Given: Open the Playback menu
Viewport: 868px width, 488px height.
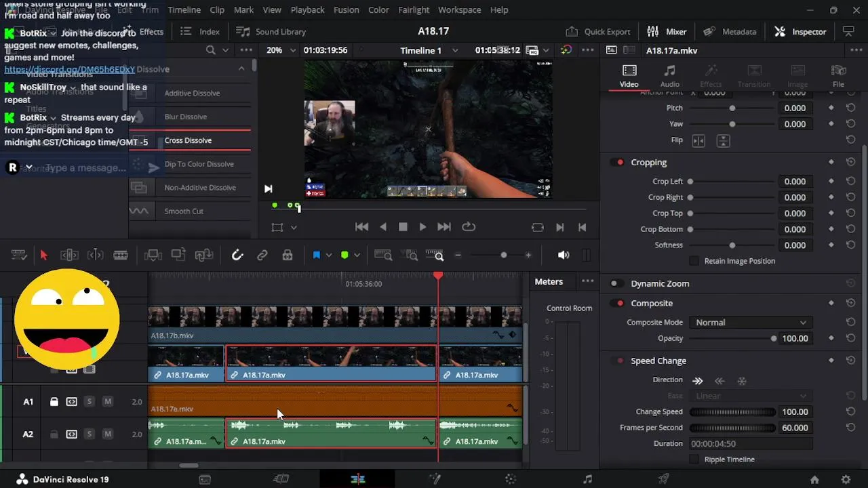Looking at the screenshot, I should click(307, 10).
